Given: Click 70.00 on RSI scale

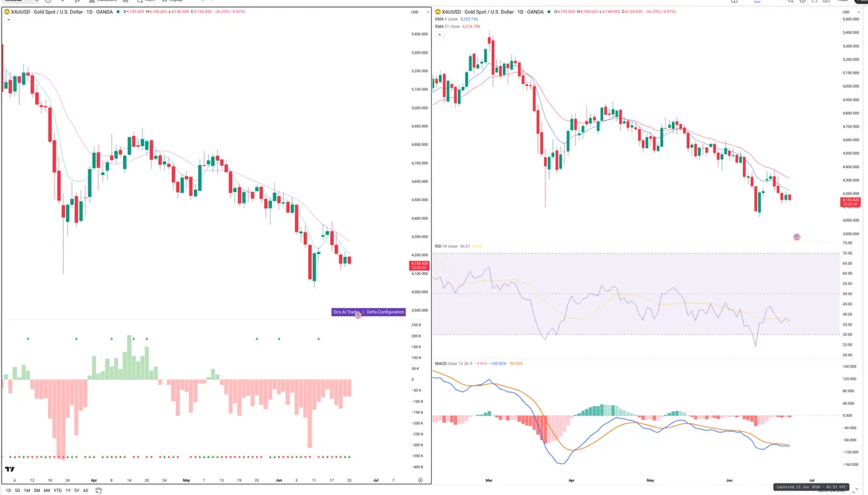Looking at the screenshot, I should 848,253.
